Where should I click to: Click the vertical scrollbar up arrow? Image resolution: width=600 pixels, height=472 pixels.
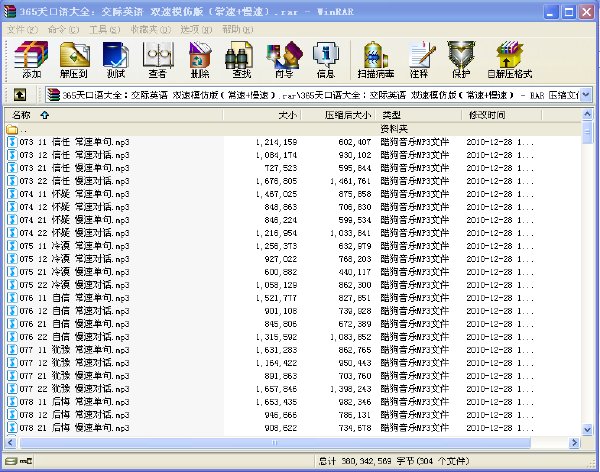(x=587, y=114)
